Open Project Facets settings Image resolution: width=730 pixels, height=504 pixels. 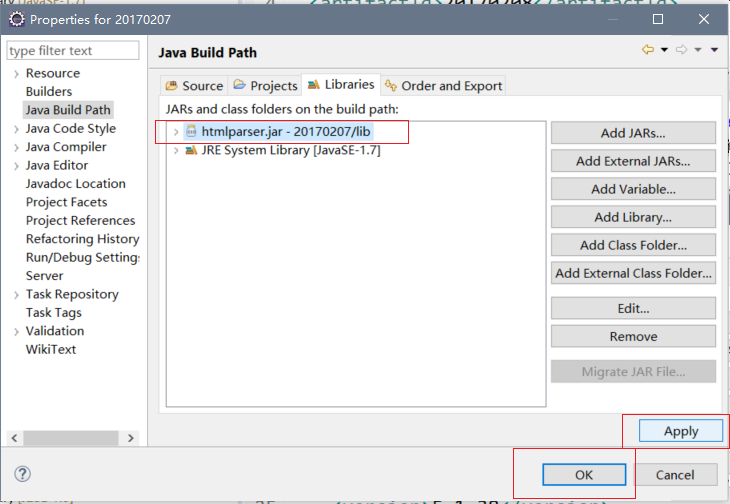tap(67, 202)
